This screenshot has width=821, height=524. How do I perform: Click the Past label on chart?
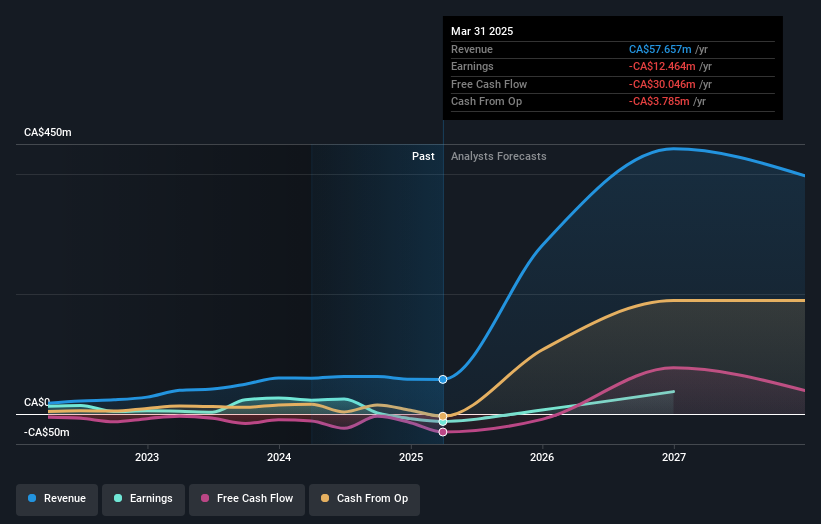point(423,157)
